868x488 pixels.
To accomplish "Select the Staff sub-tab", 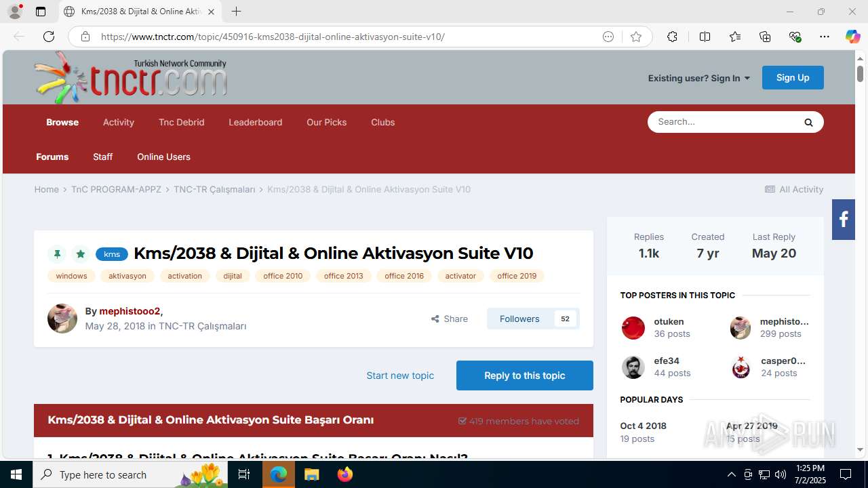I will [x=102, y=157].
